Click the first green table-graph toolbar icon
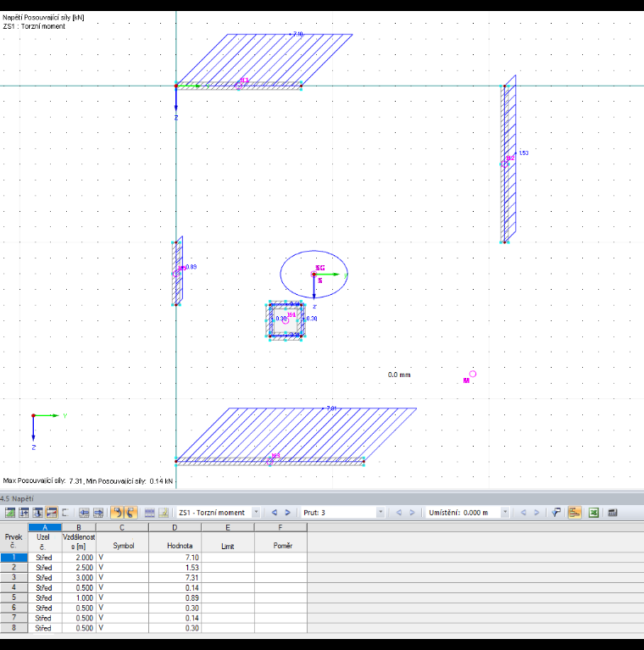 (10, 513)
